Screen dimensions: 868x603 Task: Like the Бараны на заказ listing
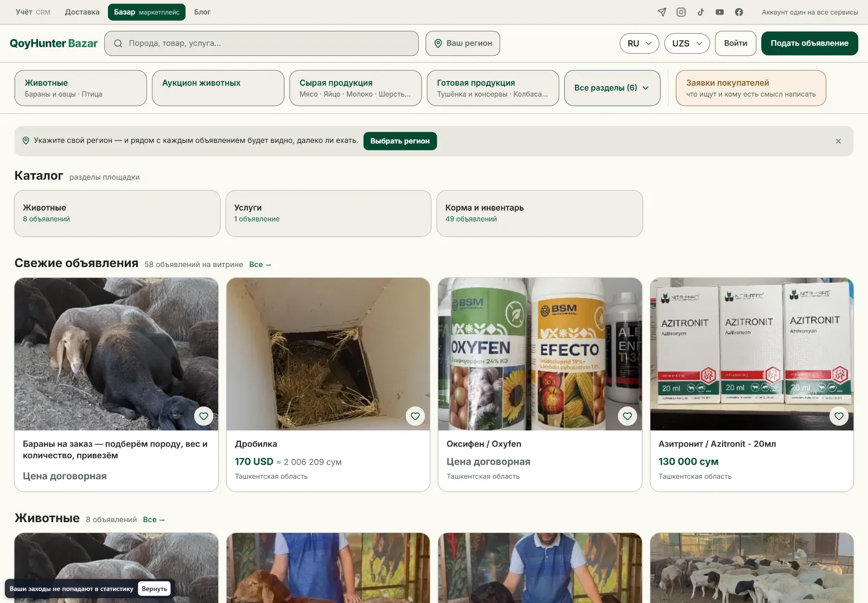(x=203, y=416)
